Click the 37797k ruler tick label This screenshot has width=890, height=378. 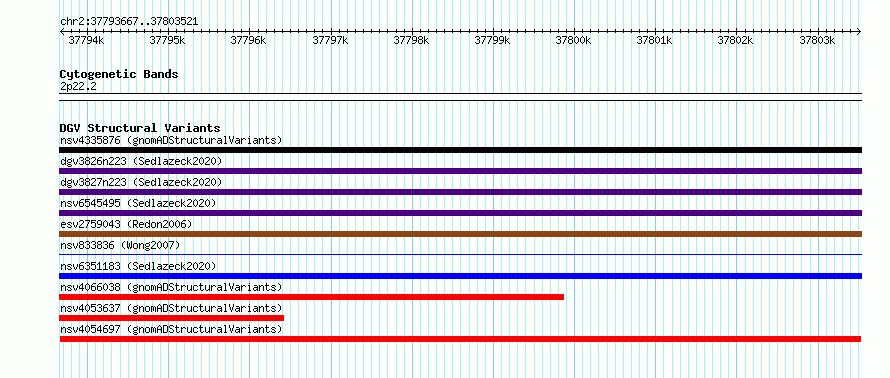coord(330,40)
